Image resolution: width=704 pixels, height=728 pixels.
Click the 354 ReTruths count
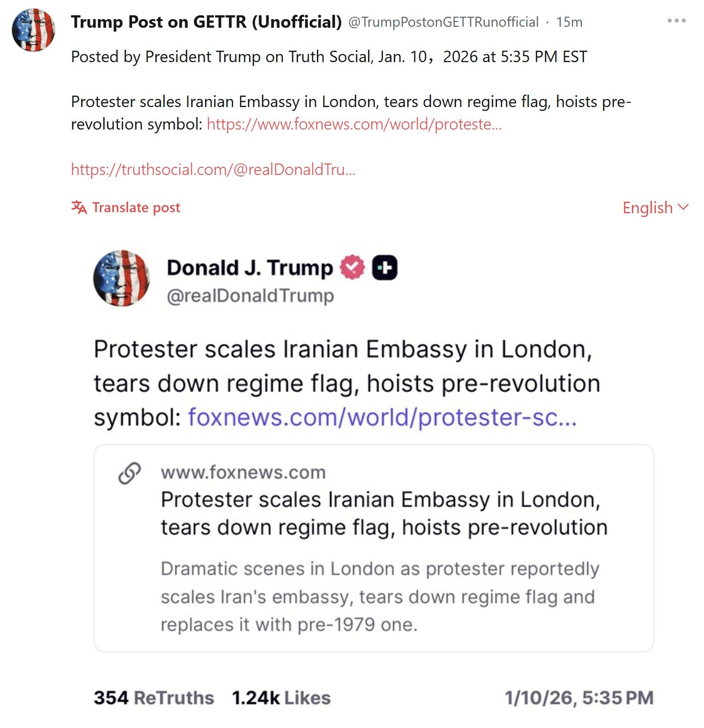(154, 698)
